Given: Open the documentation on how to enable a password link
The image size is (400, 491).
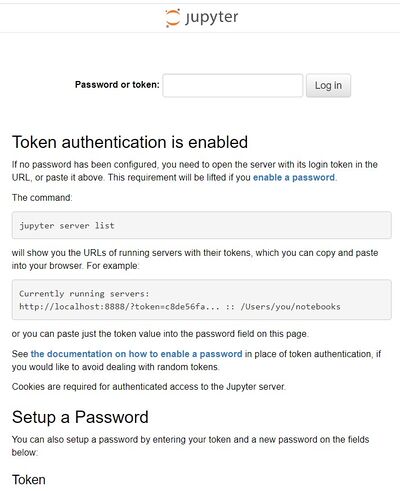Looking at the screenshot, I should [x=137, y=354].
